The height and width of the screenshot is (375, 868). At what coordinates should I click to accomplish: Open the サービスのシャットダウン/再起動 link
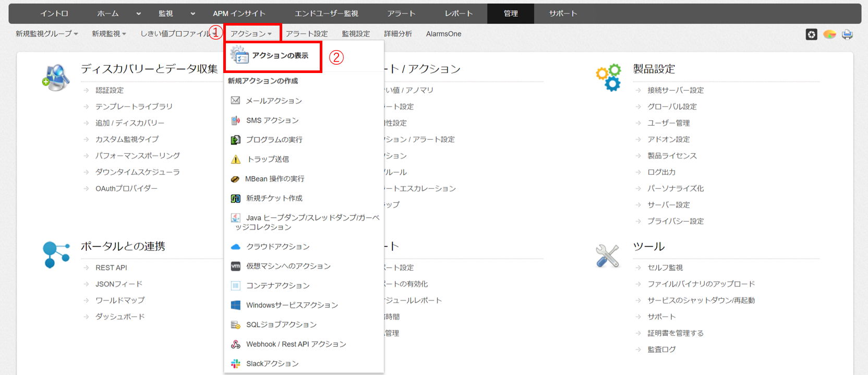[701, 300]
